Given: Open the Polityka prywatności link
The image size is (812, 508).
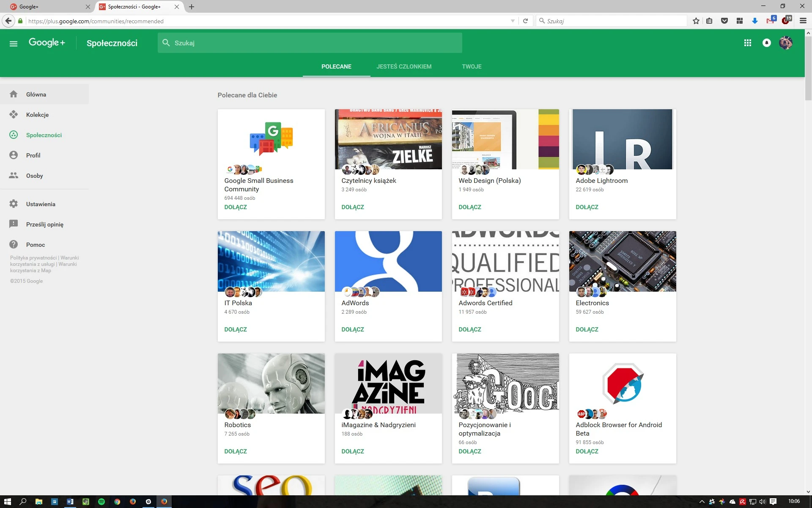Looking at the screenshot, I should (33, 258).
